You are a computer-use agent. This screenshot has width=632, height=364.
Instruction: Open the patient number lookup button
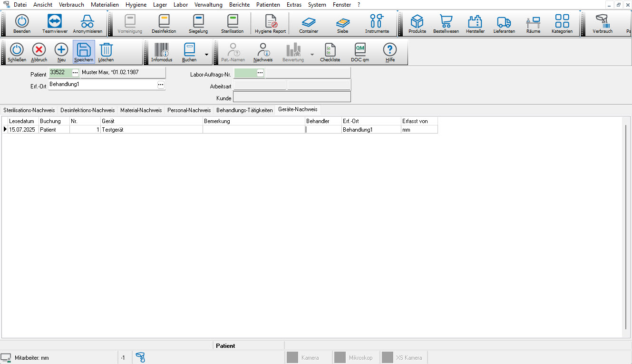[x=75, y=73]
